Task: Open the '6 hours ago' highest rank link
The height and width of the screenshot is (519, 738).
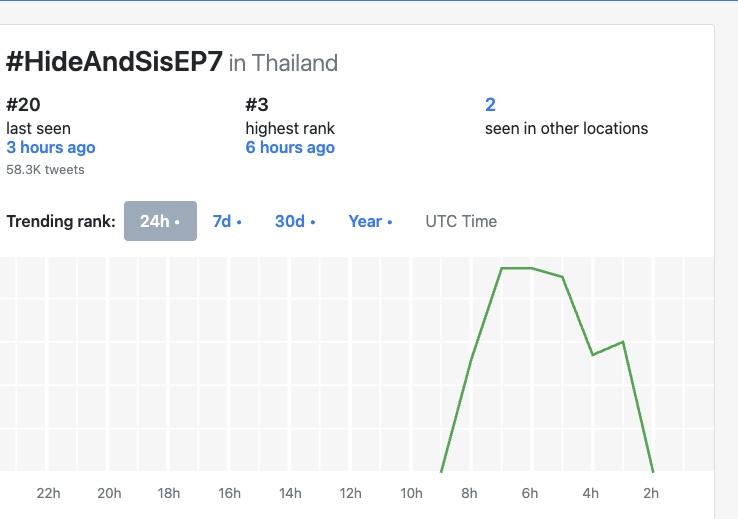Action: (290, 147)
